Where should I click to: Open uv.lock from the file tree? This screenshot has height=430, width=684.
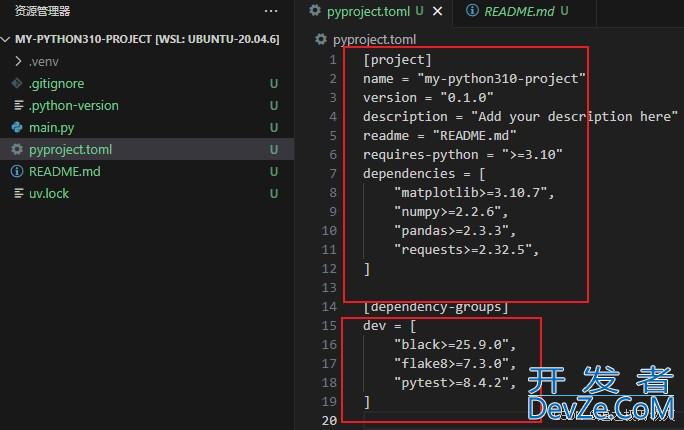49,193
